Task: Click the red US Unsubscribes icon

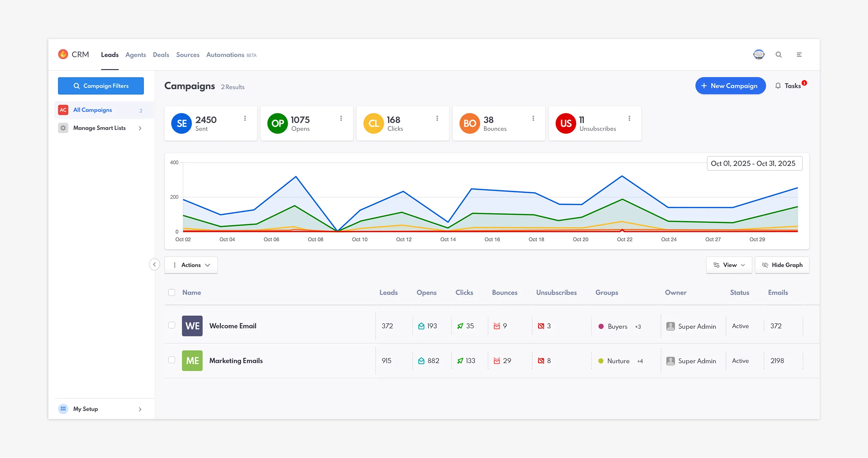Action: [566, 123]
